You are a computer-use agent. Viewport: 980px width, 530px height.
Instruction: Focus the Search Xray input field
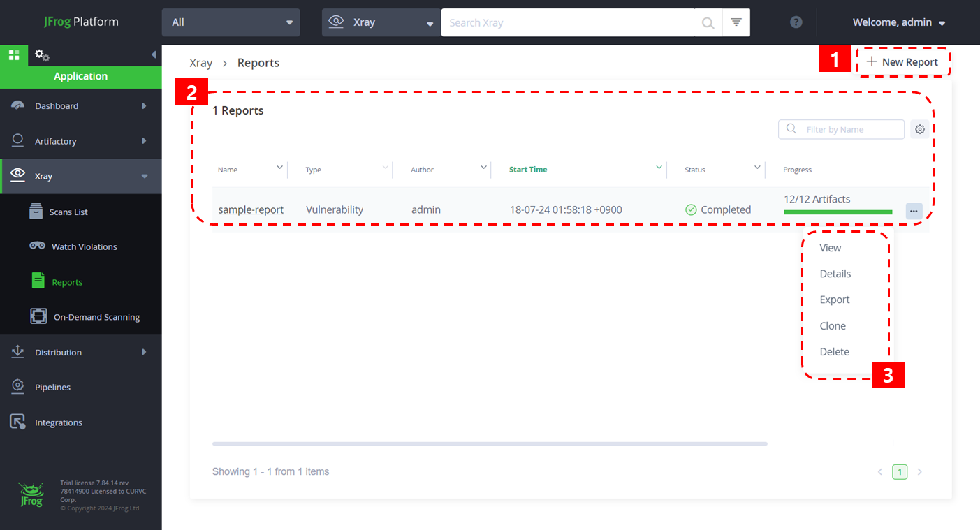(x=569, y=22)
